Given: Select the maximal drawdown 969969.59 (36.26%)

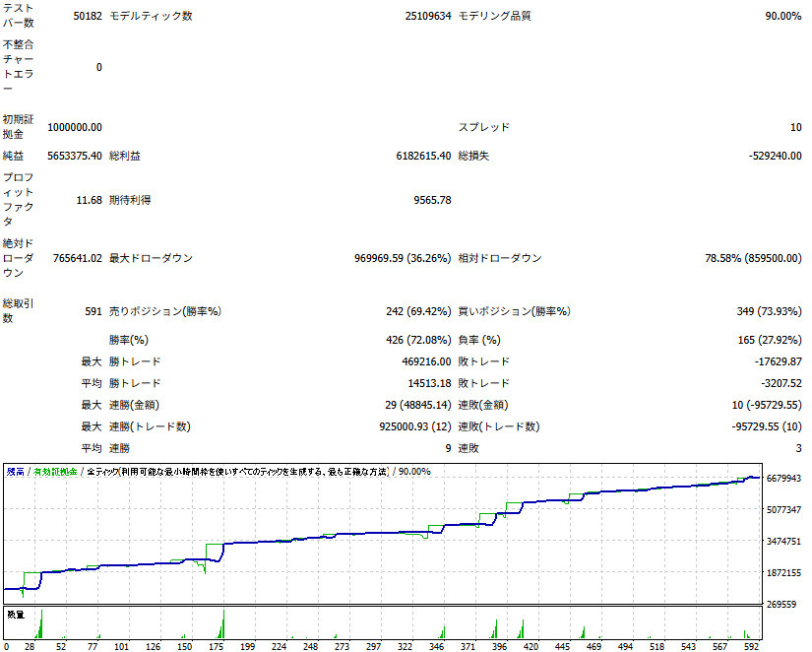Looking at the screenshot, I should click(x=403, y=258).
